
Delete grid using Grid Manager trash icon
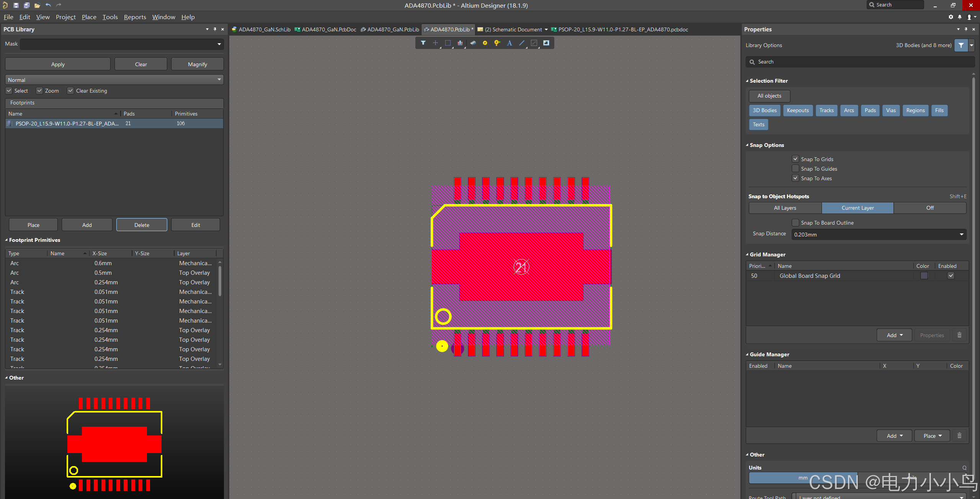pos(959,335)
